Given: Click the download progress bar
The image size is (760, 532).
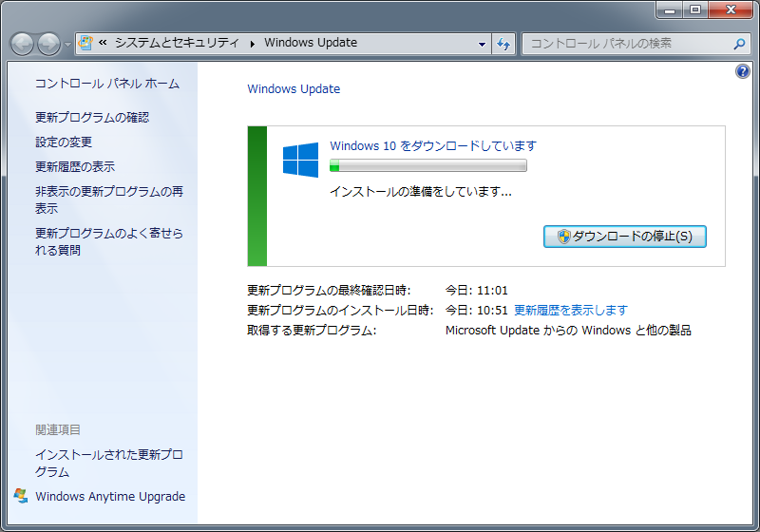Looking at the screenshot, I should (x=428, y=165).
